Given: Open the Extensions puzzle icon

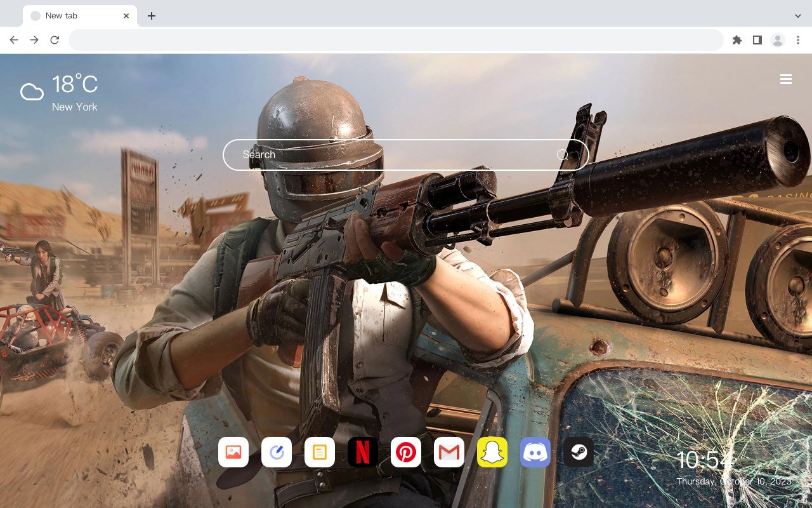Looking at the screenshot, I should tap(737, 40).
